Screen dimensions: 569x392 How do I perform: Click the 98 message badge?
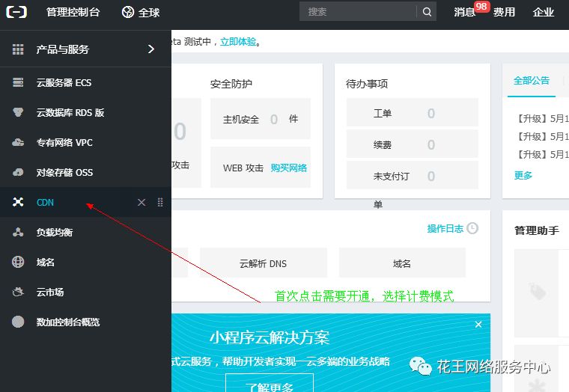click(x=481, y=7)
